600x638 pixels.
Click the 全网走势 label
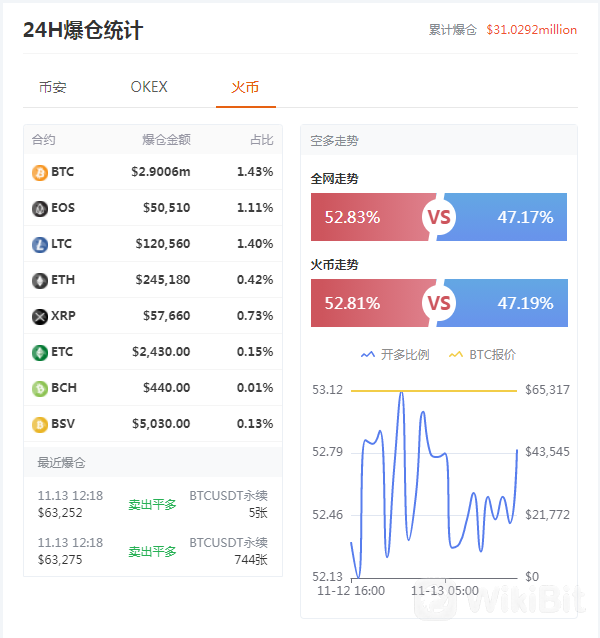coord(334,179)
